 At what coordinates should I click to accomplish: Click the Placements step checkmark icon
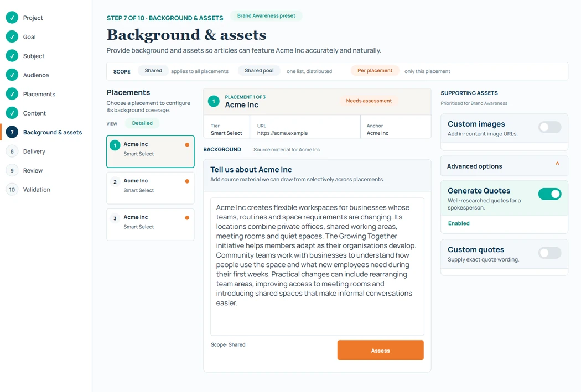(12, 94)
